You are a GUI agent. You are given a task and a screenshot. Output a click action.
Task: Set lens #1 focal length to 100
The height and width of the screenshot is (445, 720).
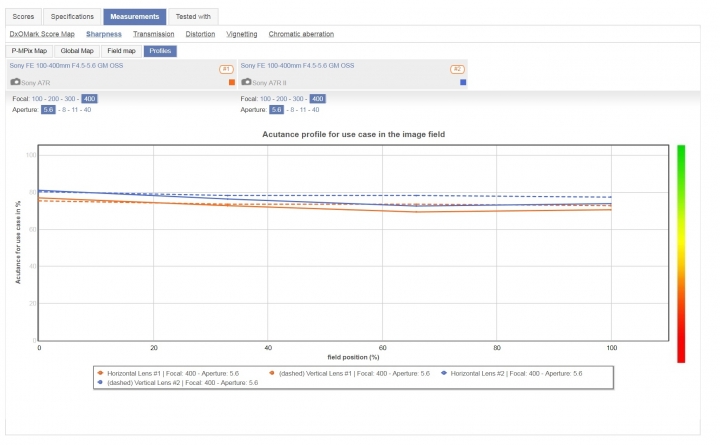37,99
